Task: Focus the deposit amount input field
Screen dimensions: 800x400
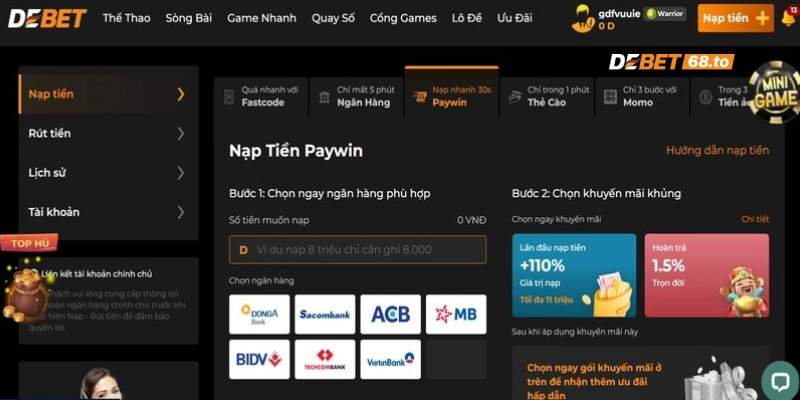Action: 358,249
